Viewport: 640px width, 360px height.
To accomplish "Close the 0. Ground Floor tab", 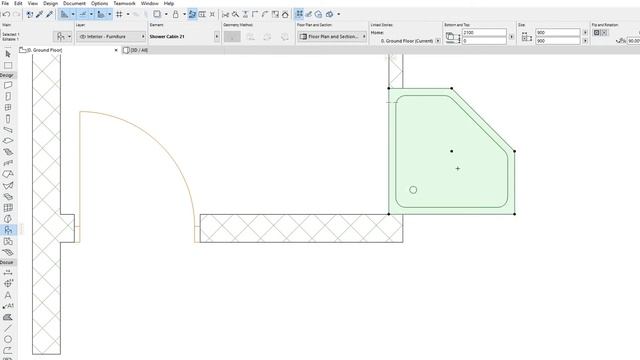I will (116, 50).
